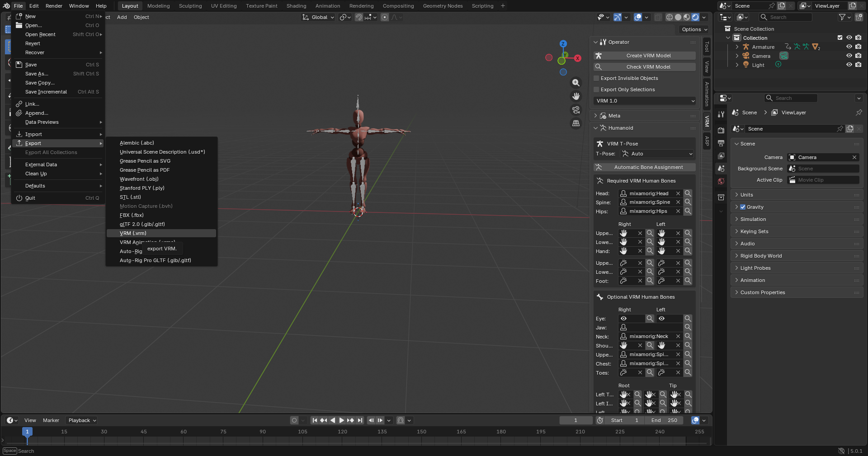Hide Camera in viewport via eye icon
The height and width of the screenshot is (456, 868).
849,56
